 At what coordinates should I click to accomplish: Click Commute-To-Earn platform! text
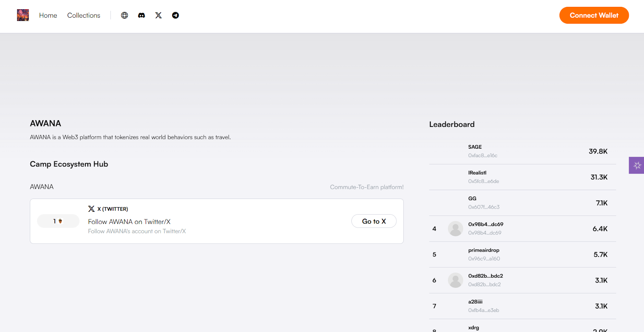(367, 187)
